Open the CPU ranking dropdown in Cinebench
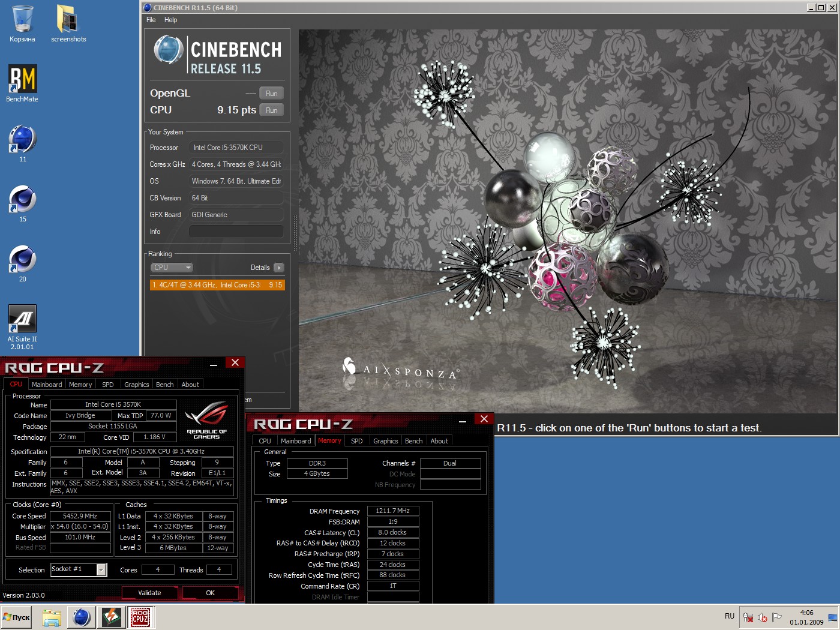The width and height of the screenshot is (840, 630). coord(172,268)
